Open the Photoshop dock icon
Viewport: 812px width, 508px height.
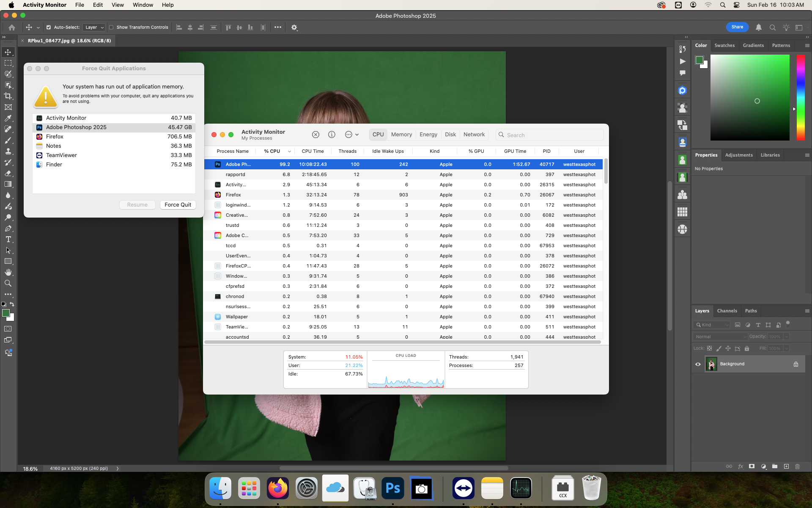click(x=393, y=488)
